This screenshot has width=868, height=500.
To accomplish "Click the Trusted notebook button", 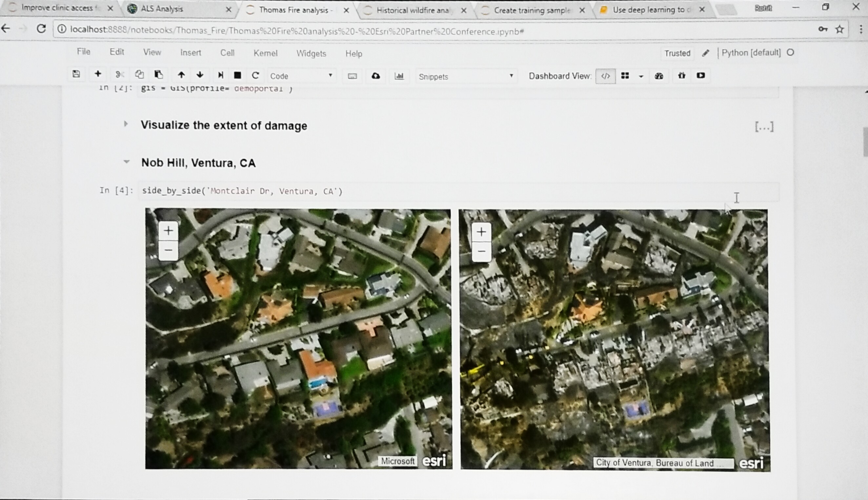I will click(677, 53).
